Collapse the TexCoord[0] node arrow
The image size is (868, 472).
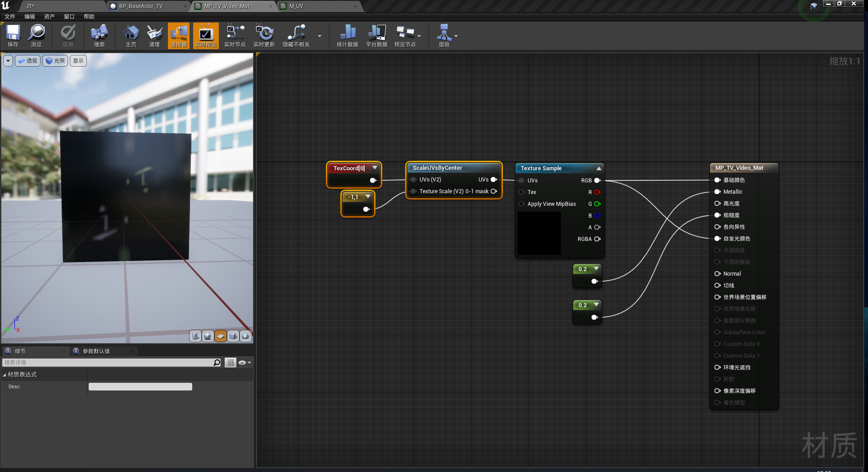coord(375,168)
